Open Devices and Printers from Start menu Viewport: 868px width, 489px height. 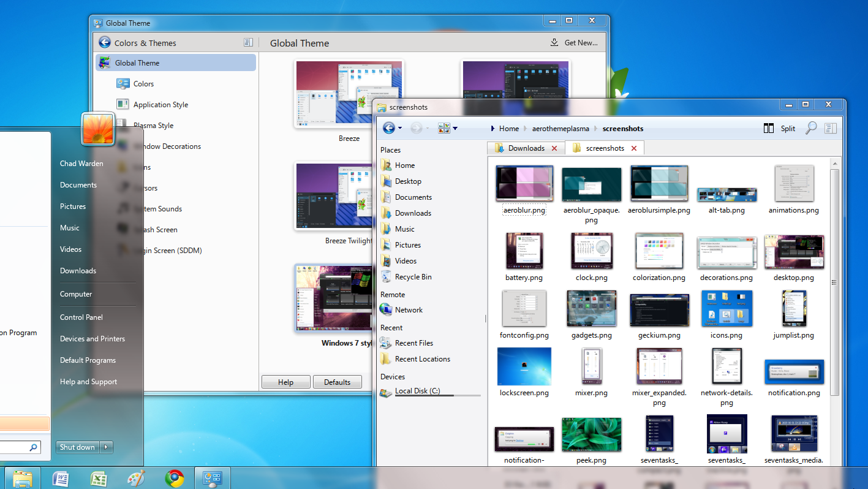point(92,339)
